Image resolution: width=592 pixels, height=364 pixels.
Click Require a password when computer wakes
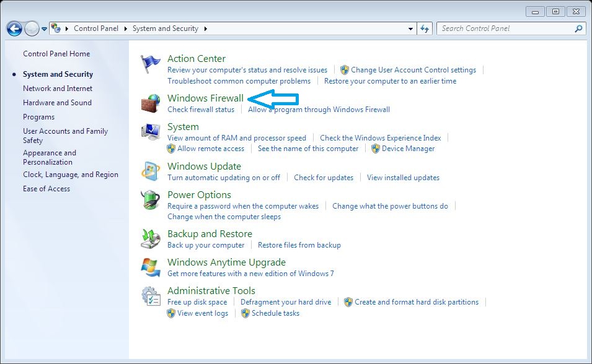click(x=243, y=206)
